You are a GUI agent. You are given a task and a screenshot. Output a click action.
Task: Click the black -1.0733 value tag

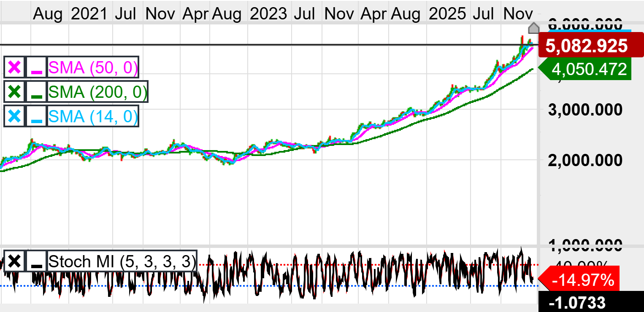577,302
